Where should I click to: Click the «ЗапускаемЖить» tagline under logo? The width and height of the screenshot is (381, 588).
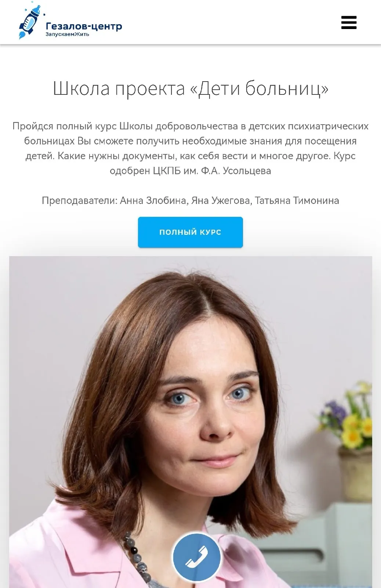[67, 35]
